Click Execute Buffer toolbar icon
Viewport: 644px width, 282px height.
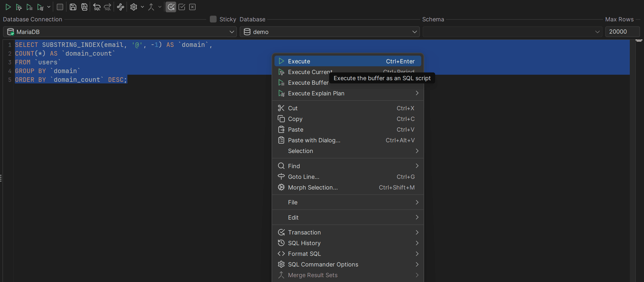29,7
